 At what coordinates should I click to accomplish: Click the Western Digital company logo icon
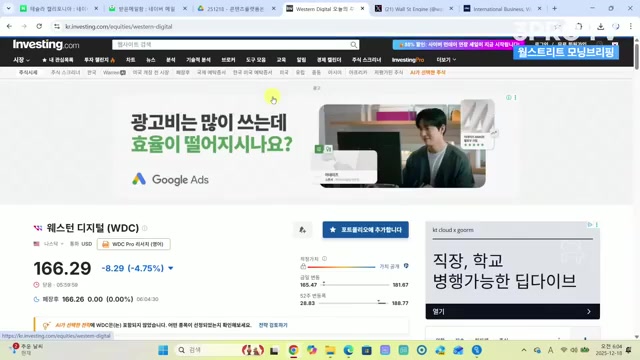[x=38, y=228]
